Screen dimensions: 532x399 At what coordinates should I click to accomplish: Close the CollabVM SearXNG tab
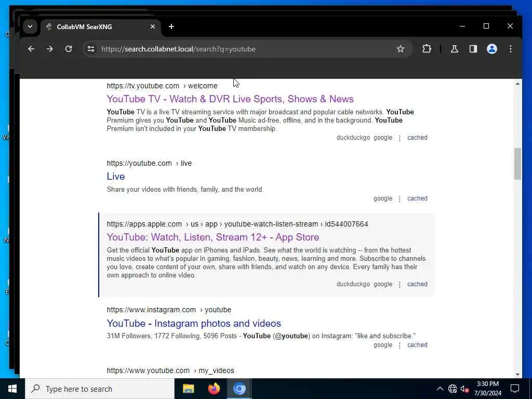point(153,26)
